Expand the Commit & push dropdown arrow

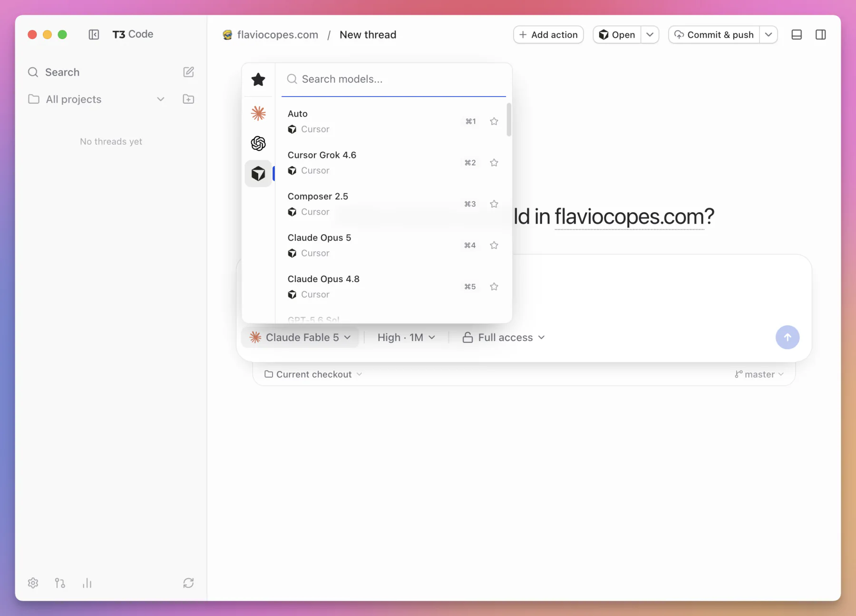[x=768, y=35]
